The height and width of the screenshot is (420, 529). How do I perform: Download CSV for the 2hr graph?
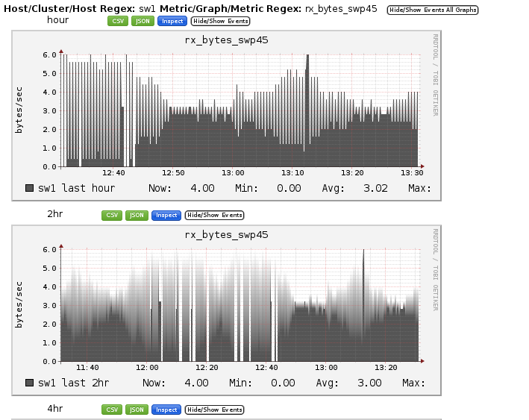click(113, 215)
